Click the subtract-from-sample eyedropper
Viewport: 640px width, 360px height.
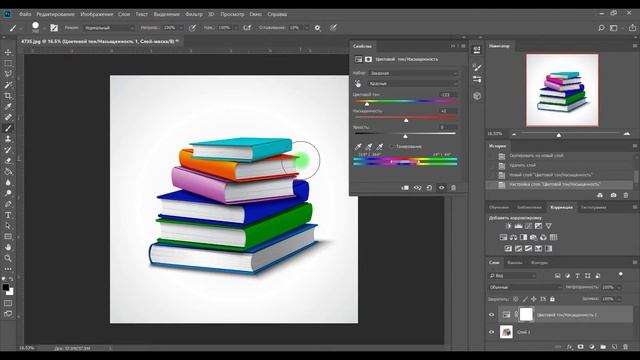tap(380, 147)
